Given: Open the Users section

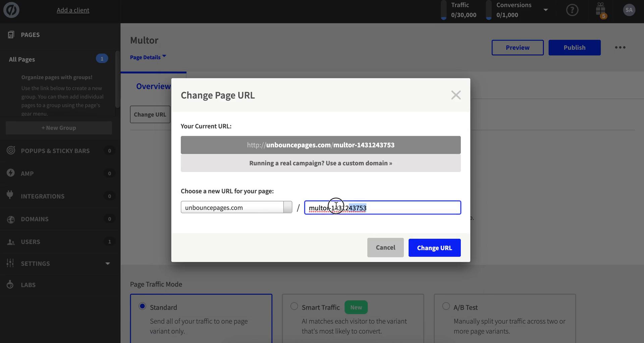Looking at the screenshot, I should pyautogui.click(x=31, y=242).
